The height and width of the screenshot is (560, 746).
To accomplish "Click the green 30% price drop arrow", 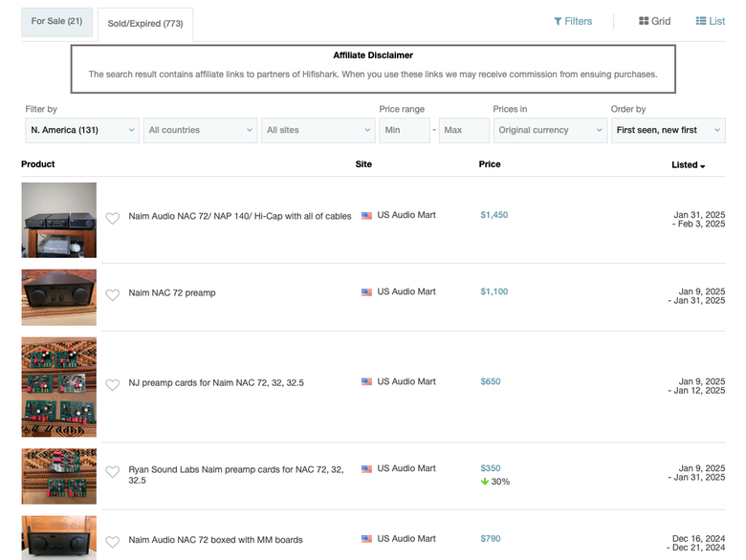I will (x=485, y=482).
